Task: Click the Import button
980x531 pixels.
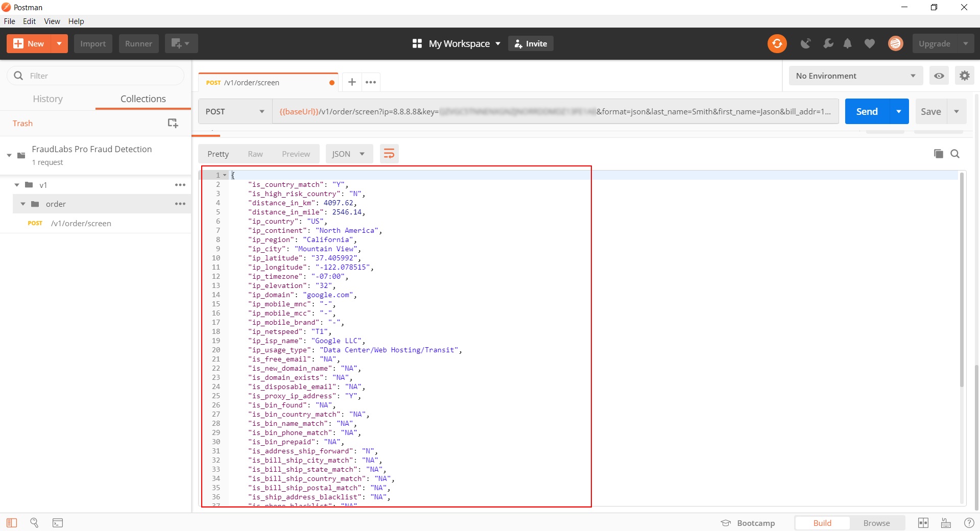Action: click(x=93, y=43)
